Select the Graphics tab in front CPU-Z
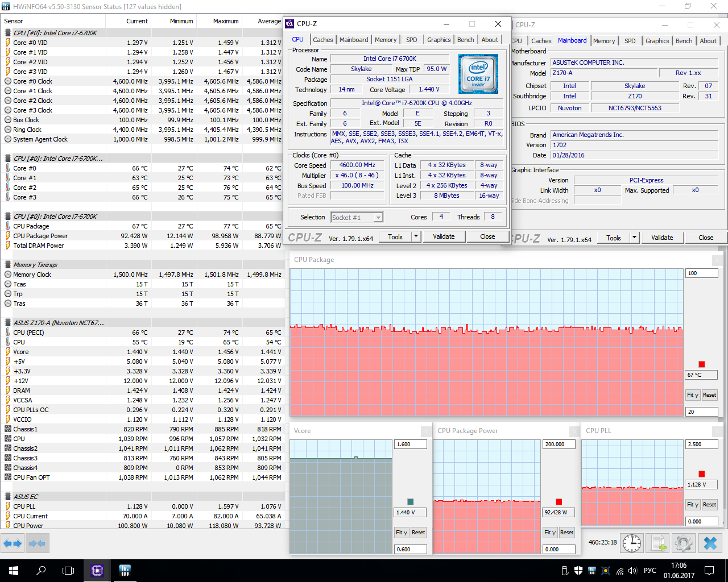728x582 pixels. [x=439, y=40]
